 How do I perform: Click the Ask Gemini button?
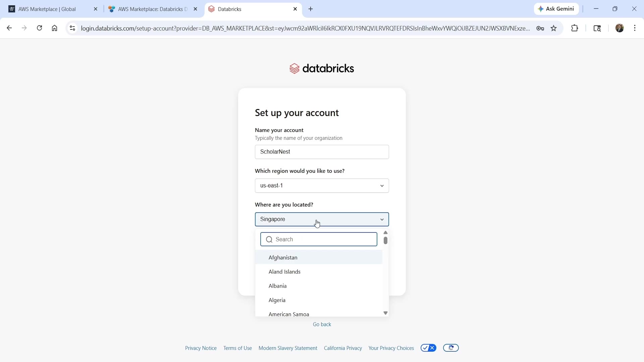(x=556, y=9)
